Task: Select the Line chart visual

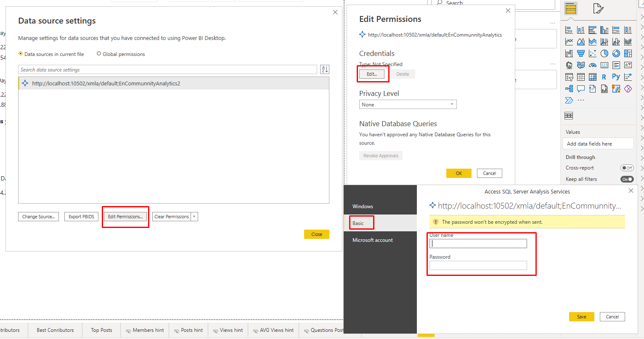Action: [569, 42]
